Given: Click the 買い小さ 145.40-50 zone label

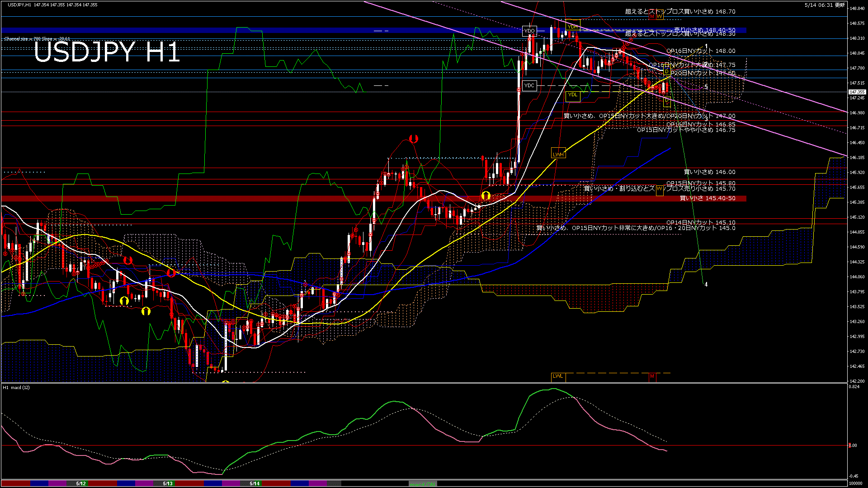Looking at the screenshot, I should point(708,198).
